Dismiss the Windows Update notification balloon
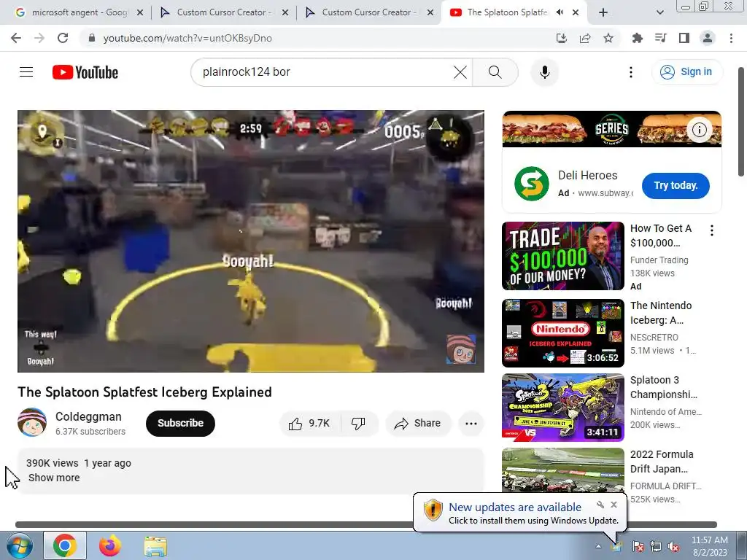The width and height of the screenshot is (747, 560). 614,505
